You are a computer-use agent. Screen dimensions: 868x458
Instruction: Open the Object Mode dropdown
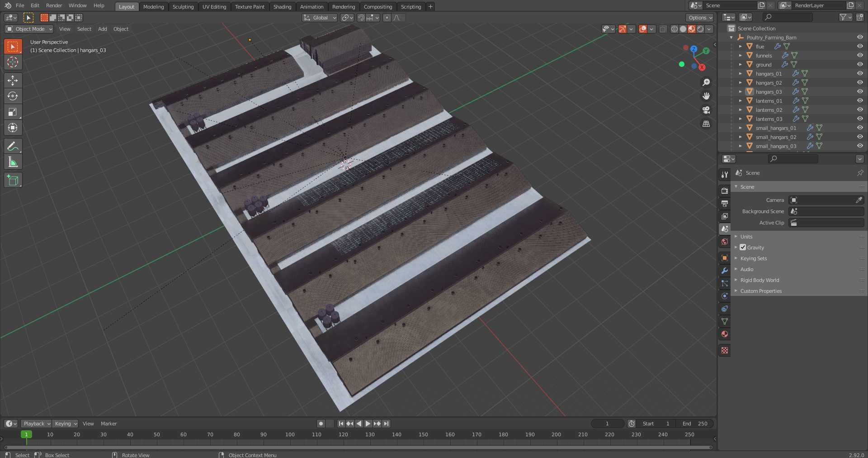tap(29, 29)
